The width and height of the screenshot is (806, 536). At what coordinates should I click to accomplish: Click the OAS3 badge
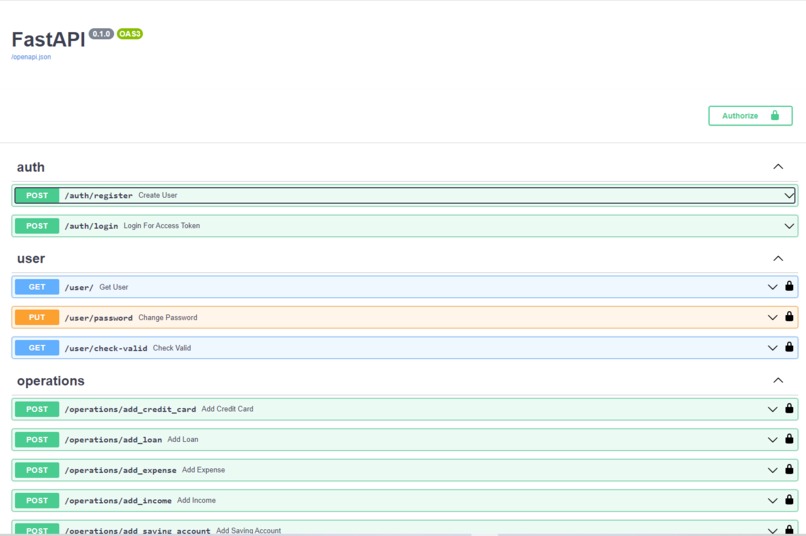130,34
